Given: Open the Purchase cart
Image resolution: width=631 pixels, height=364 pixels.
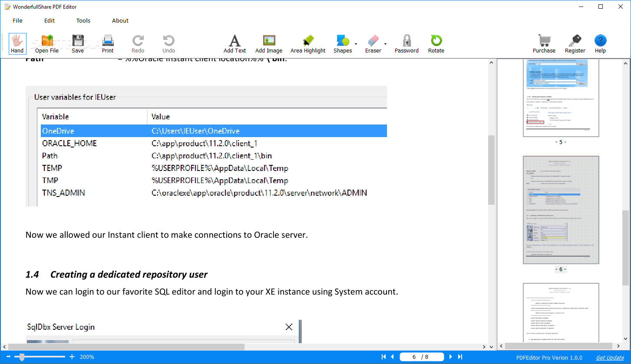Looking at the screenshot, I should 544,44.
